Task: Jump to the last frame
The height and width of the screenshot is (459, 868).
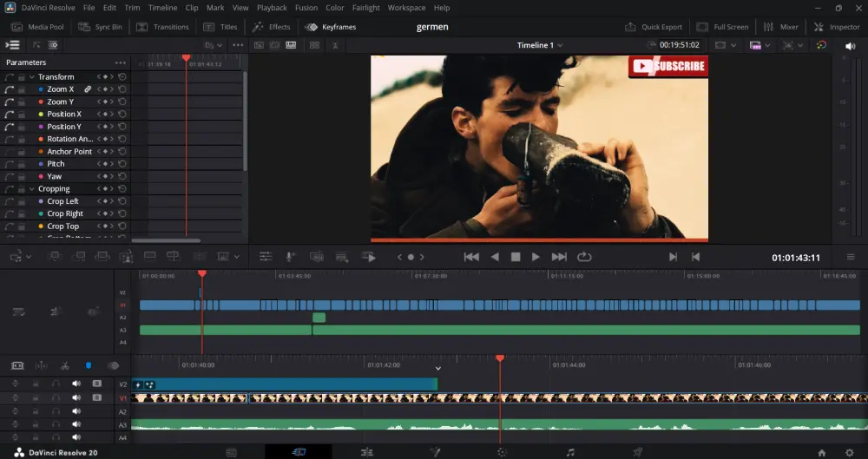Action: point(559,257)
